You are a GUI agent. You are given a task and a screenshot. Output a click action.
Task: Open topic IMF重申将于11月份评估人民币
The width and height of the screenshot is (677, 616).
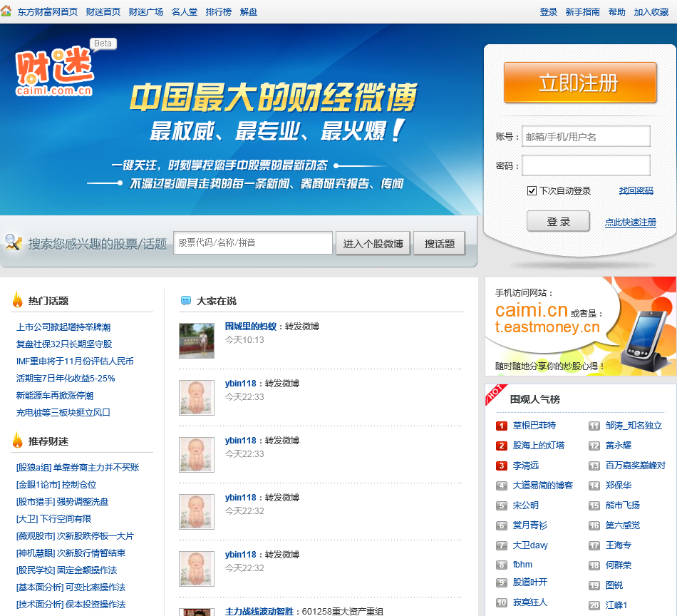(75, 361)
